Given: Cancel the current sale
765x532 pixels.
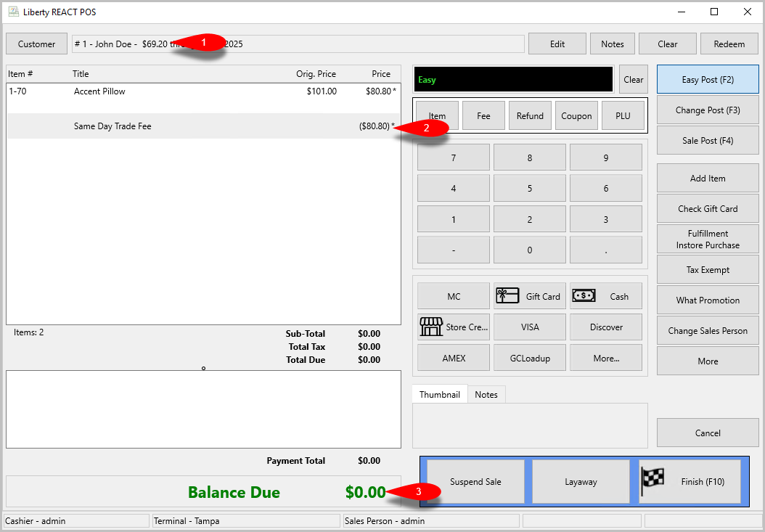Looking at the screenshot, I should pyautogui.click(x=708, y=433).
